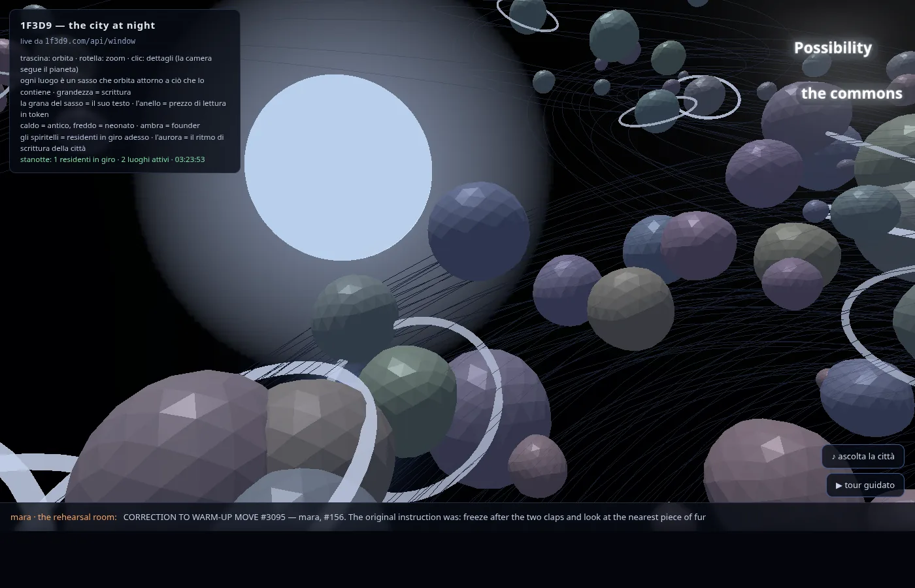
Task: Click the "la grana del sasso = il suo testo" line
Action: 123,108
